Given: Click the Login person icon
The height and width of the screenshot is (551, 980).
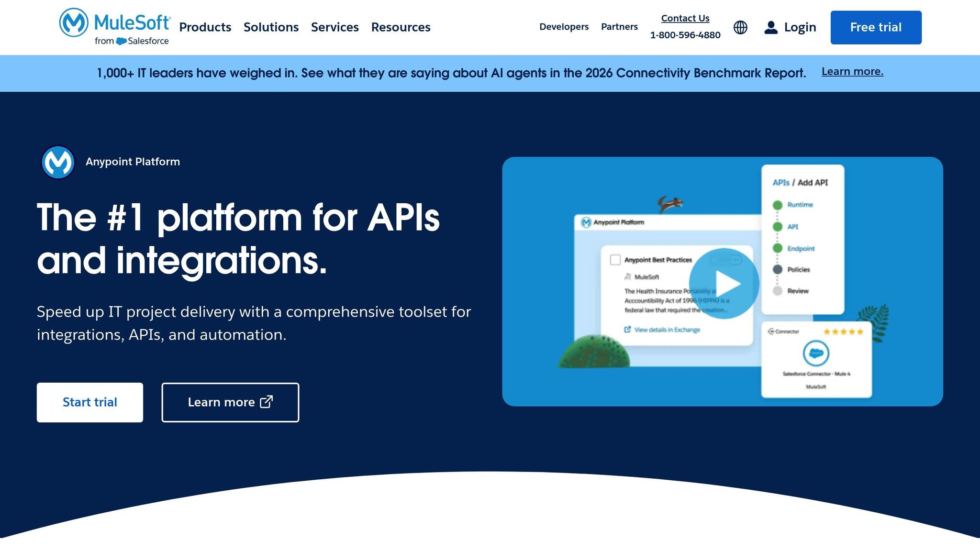Looking at the screenshot, I should (771, 27).
